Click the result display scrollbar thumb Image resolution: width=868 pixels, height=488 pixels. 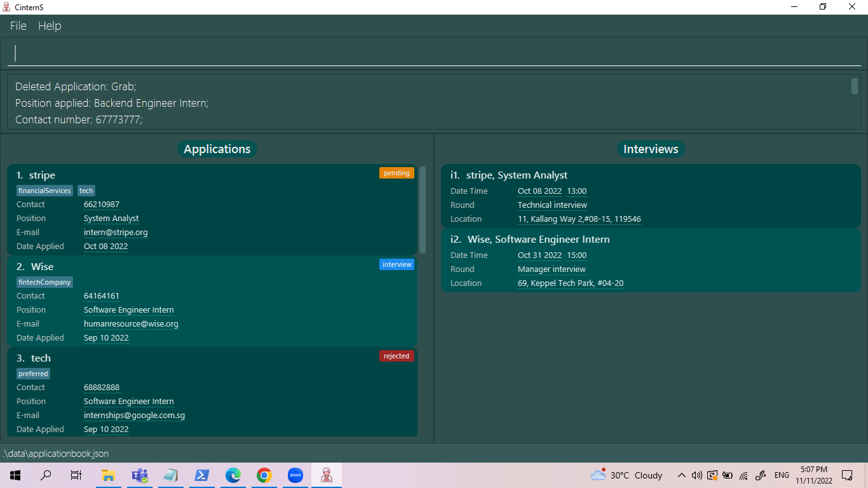(855, 86)
